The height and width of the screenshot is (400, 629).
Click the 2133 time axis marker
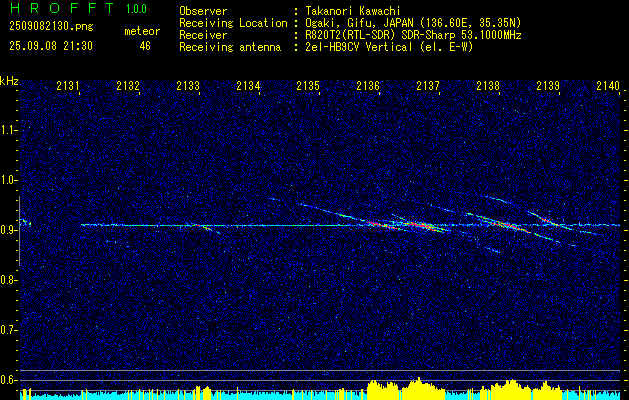tap(188, 85)
